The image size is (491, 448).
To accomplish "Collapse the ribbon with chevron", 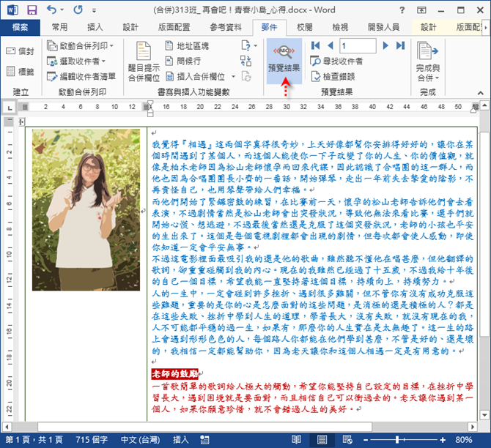I will [x=480, y=93].
